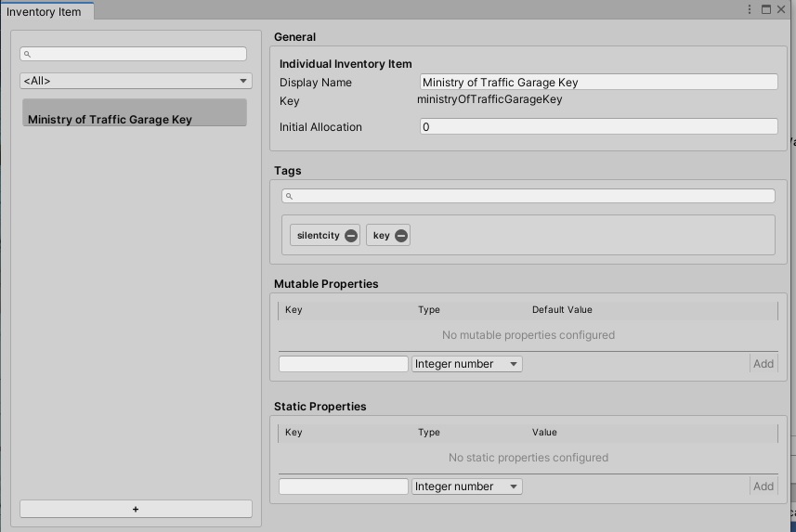
Task: Switch to the Inventory Item tab
Action: point(44,12)
